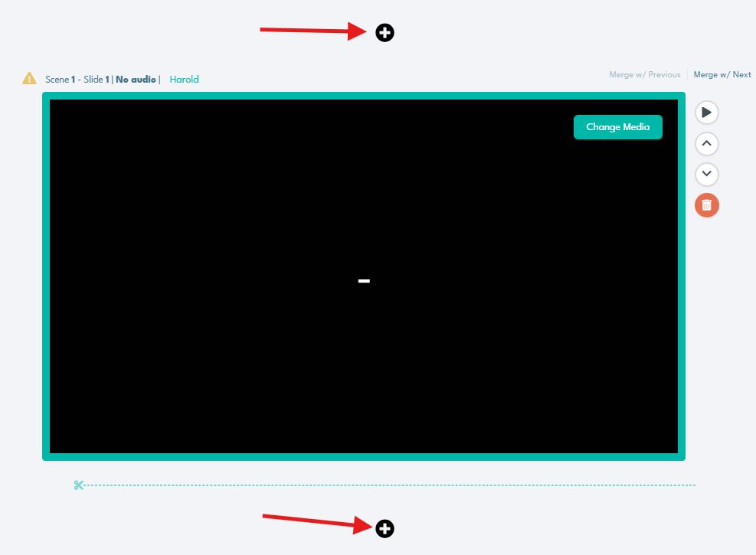Click the No audio label
Screen dimensions: 756x555
[x=136, y=79]
